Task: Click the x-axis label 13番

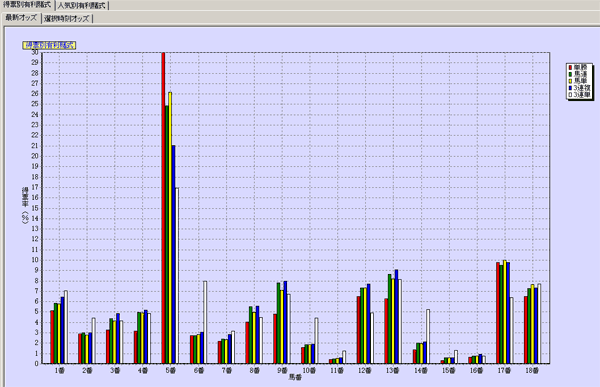Action: [393, 371]
